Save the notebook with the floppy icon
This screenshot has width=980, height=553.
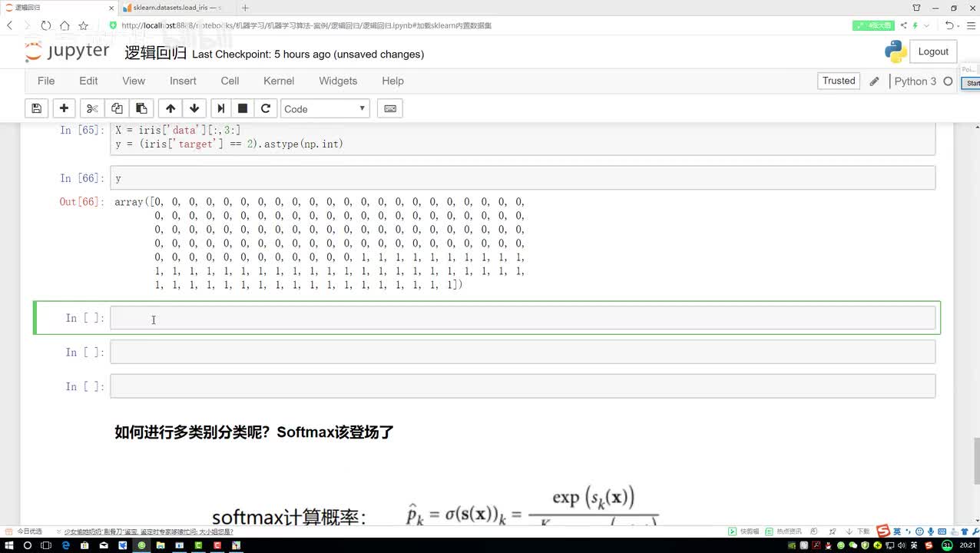pyautogui.click(x=36, y=109)
